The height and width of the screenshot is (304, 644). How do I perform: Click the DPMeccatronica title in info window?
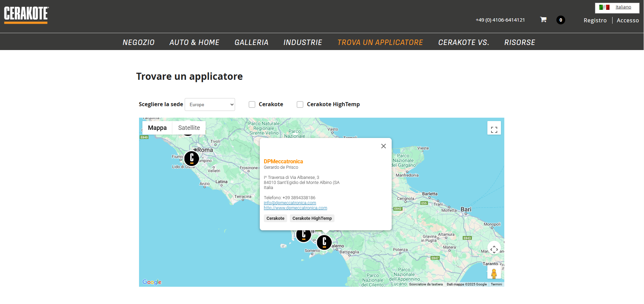[x=283, y=162]
